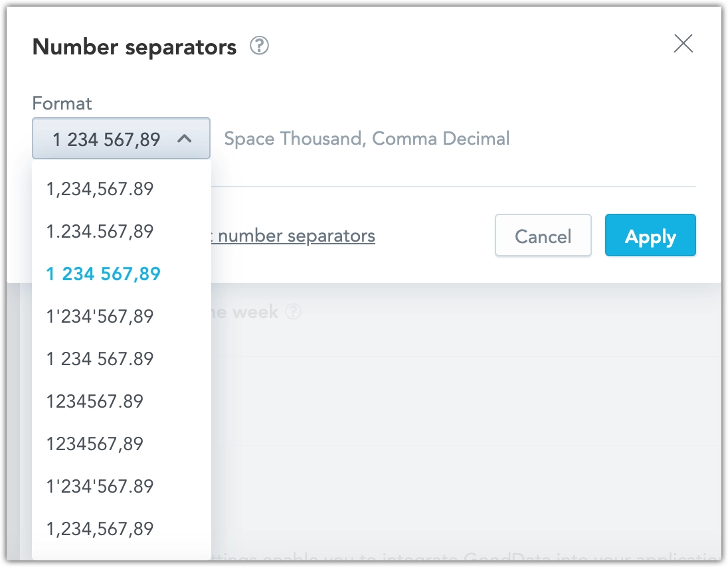
Task: Select the 1234567,89 comma-decimal format
Action: (94, 444)
